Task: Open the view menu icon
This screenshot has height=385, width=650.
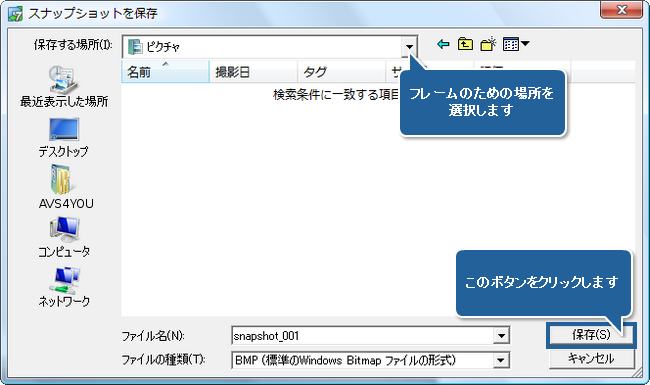Action: (516, 44)
